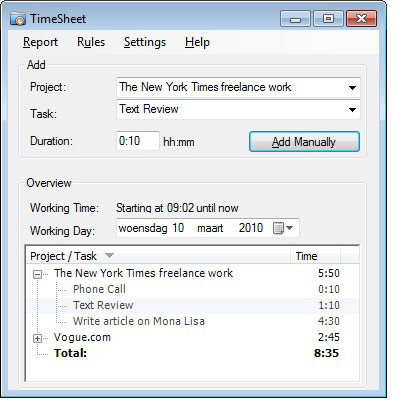Collapse The New York Times freelance work node
Image resolution: width=393 pixels, height=405 pixels.
(37, 274)
